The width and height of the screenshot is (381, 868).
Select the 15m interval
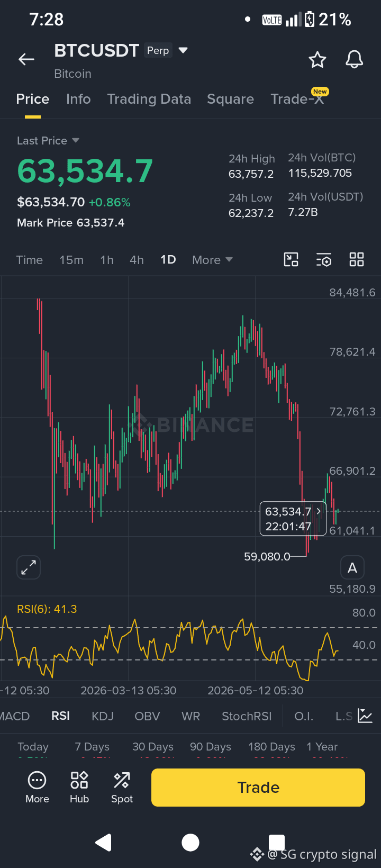click(x=71, y=260)
